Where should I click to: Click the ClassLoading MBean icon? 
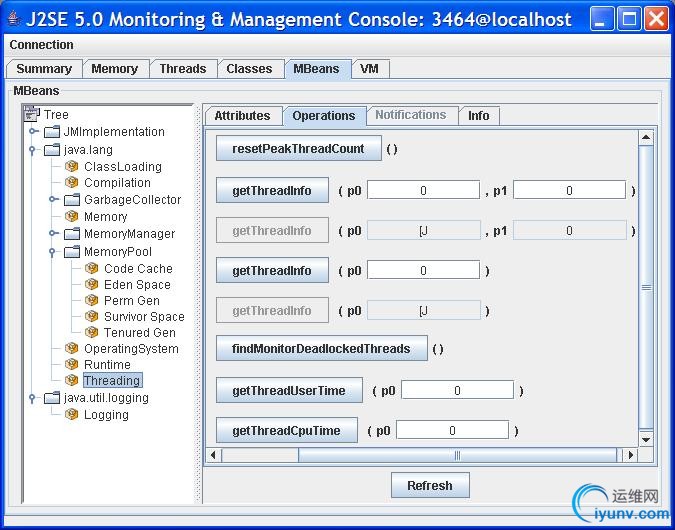(x=71, y=166)
